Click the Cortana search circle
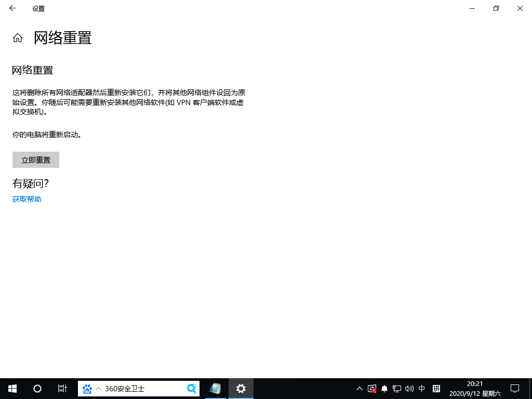This screenshot has width=532, height=399. [37, 388]
